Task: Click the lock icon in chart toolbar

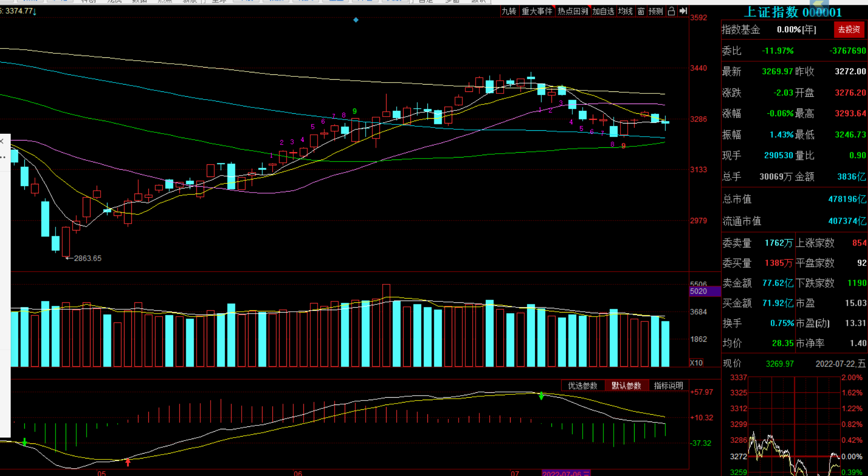Action: click(x=672, y=11)
